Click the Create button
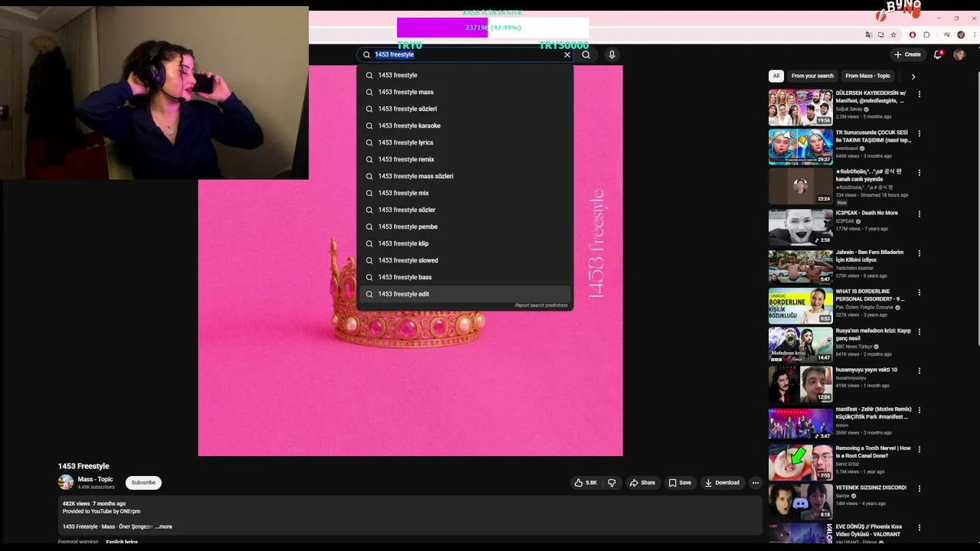 (x=907, y=54)
